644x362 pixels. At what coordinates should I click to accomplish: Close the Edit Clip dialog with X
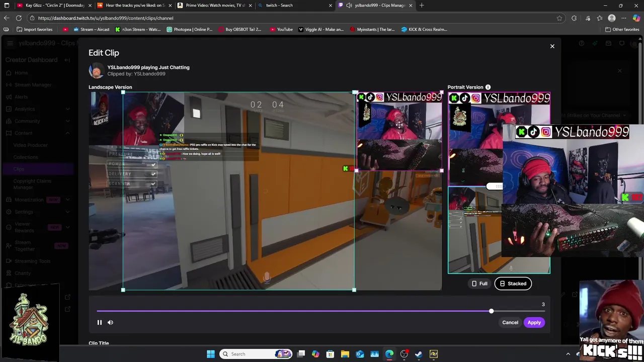552,46
